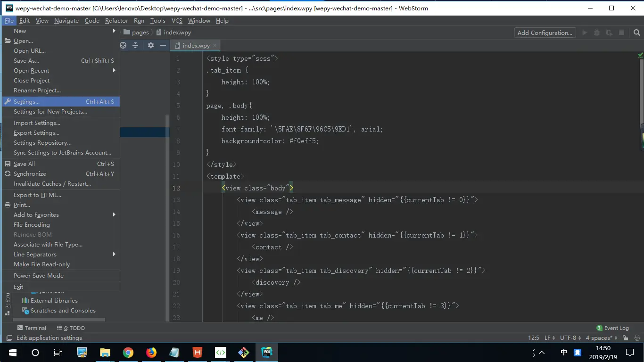Select Scratches and Consoles tree node

59,311
